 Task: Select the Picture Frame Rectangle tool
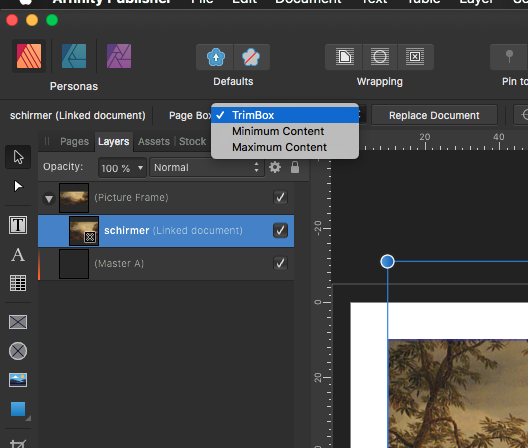pos(18,322)
